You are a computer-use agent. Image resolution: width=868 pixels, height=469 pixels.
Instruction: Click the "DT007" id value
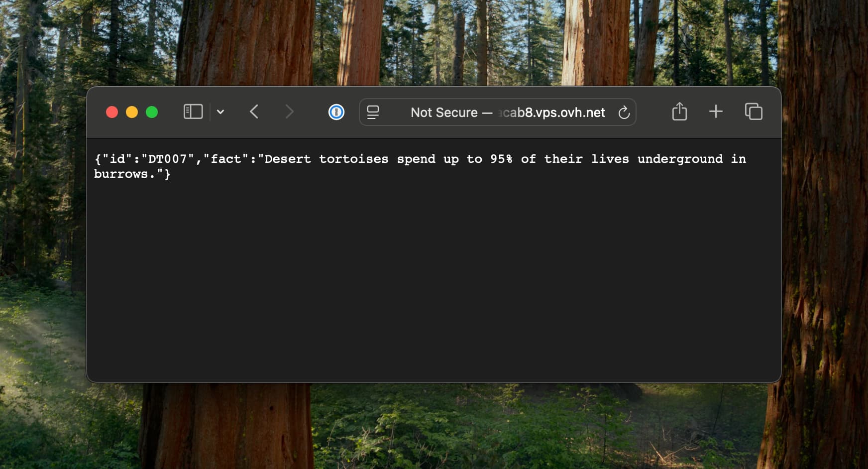167,159
